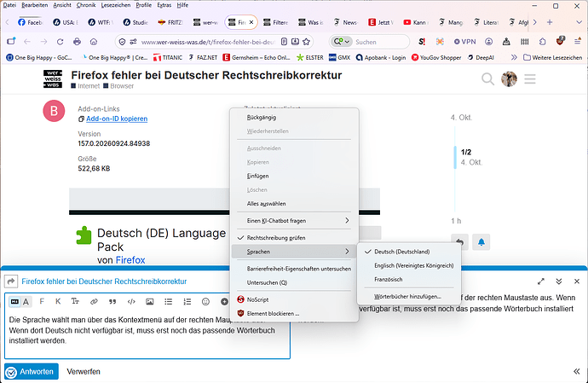Open the home page icon

pyautogui.click(x=94, y=42)
